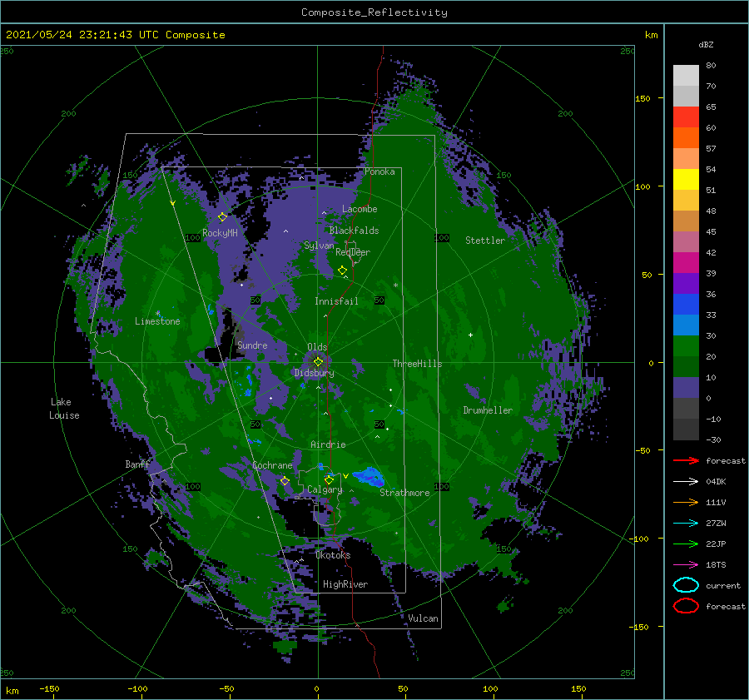The width and height of the screenshot is (749, 700).
Task: Click yellow radar site marker between Olds and Didsbury
Action: [x=318, y=362]
